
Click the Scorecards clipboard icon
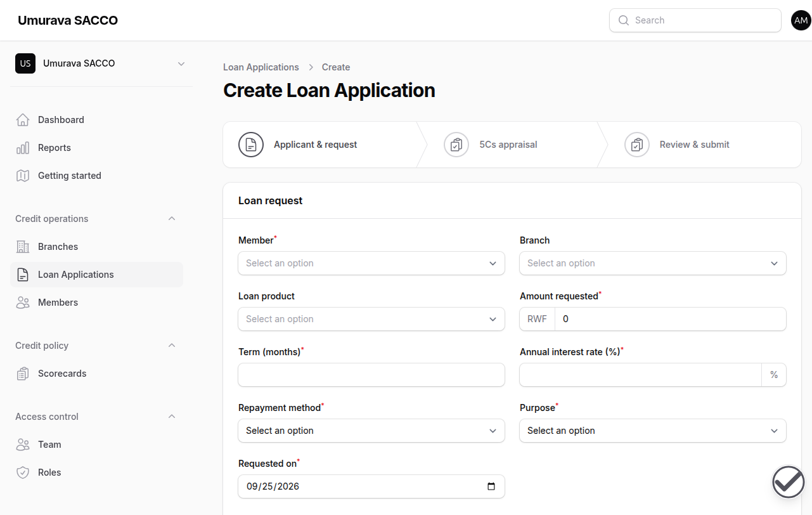[x=23, y=374]
